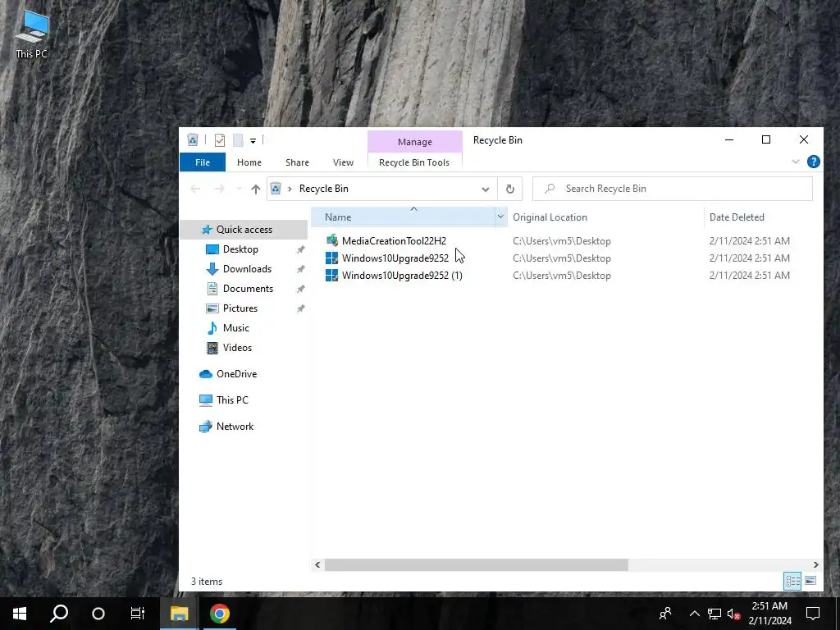Click the Recycle Bin address bar icon
Screen dimensions: 840x630
(x=276, y=189)
